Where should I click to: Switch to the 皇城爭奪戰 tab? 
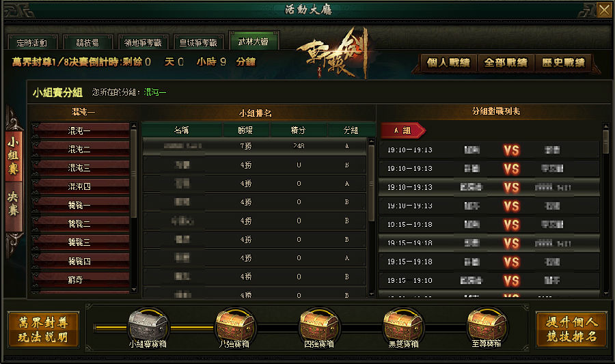pyautogui.click(x=198, y=42)
